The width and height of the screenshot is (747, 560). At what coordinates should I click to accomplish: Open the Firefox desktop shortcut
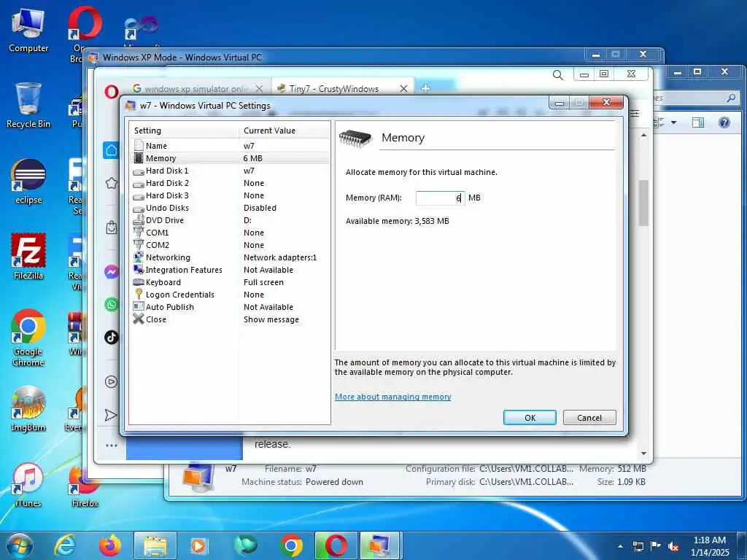(x=85, y=486)
